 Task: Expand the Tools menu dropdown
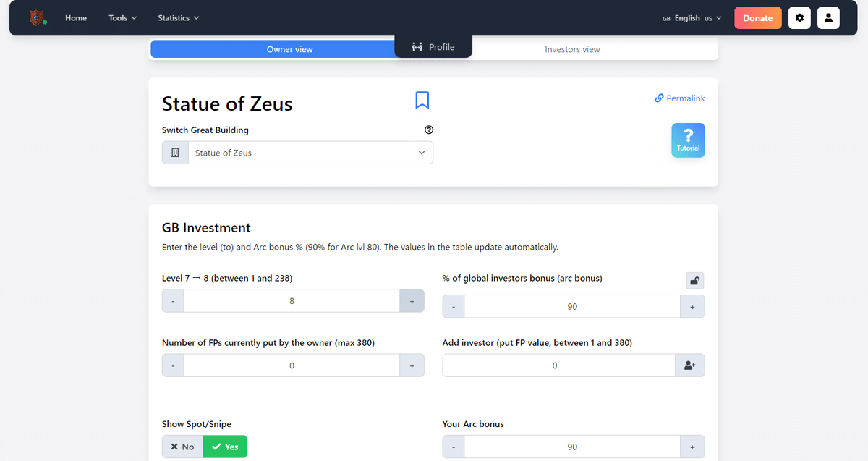(x=122, y=18)
